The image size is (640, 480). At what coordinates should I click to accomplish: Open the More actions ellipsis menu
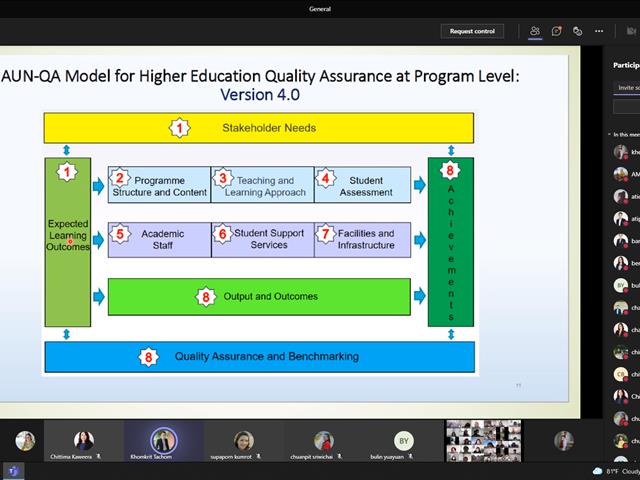point(599,31)
